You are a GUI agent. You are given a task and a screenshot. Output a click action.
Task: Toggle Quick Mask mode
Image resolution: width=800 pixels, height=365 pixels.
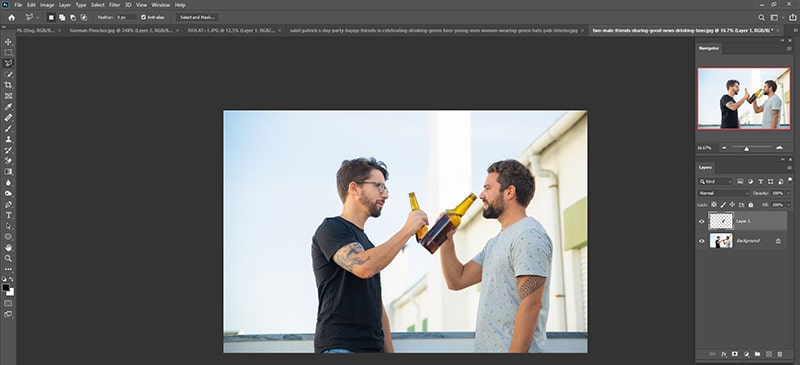click(8, 303)
